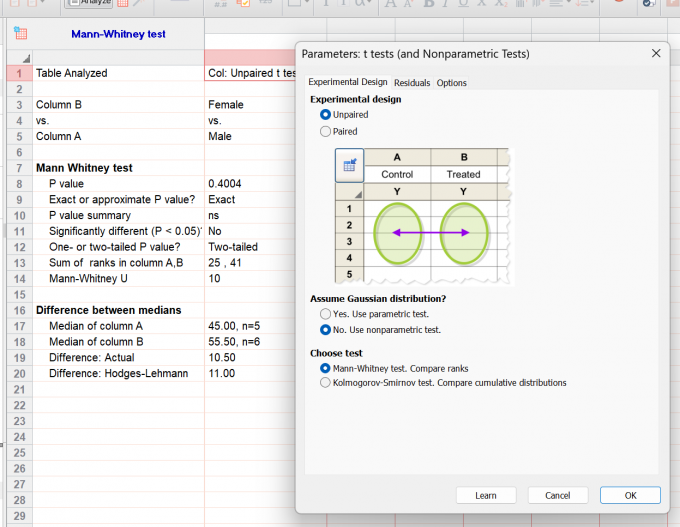Toggle bold text formatting in toolbar
Viewport: 680px width, 527px height.
[429, 3]
